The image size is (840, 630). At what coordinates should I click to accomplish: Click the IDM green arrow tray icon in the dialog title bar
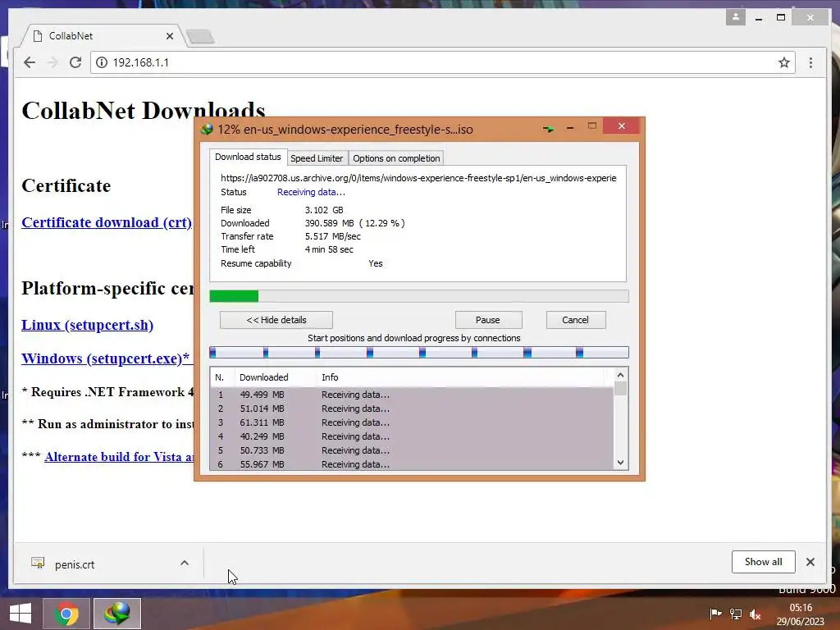[548, 129]
